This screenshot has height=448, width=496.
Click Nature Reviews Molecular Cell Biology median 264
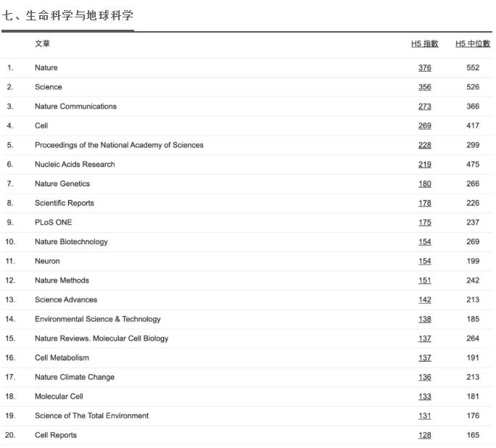(x=473, y=339)
